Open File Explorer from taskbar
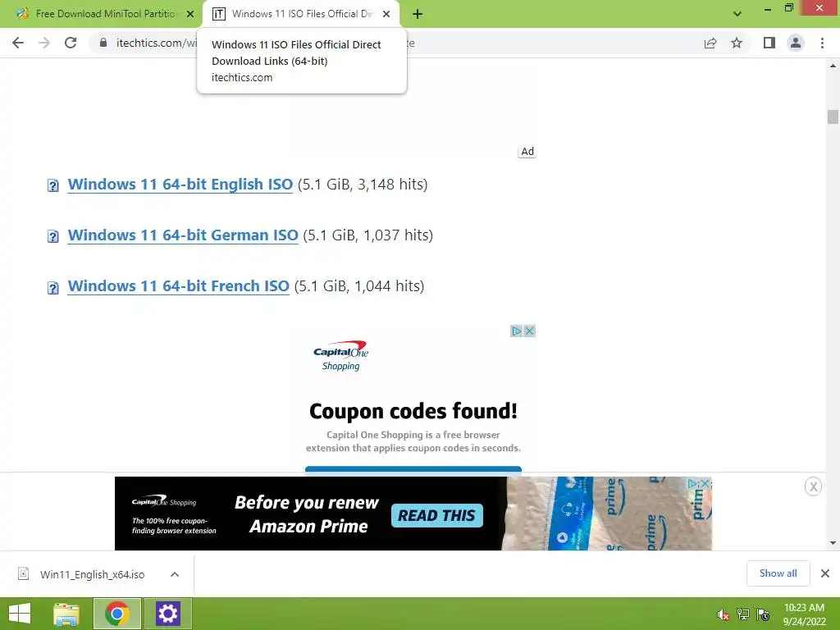 click(x=66, y=614)
